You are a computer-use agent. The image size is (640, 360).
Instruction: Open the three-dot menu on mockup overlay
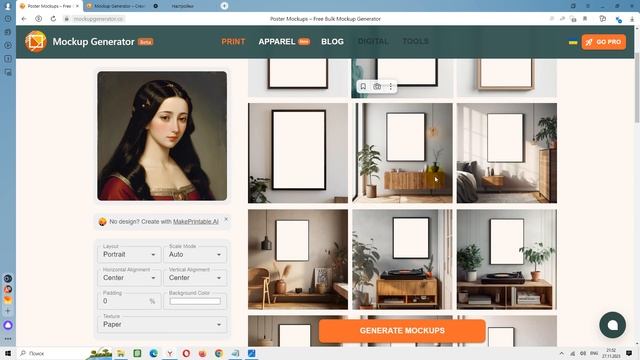[x=391, y=87]
